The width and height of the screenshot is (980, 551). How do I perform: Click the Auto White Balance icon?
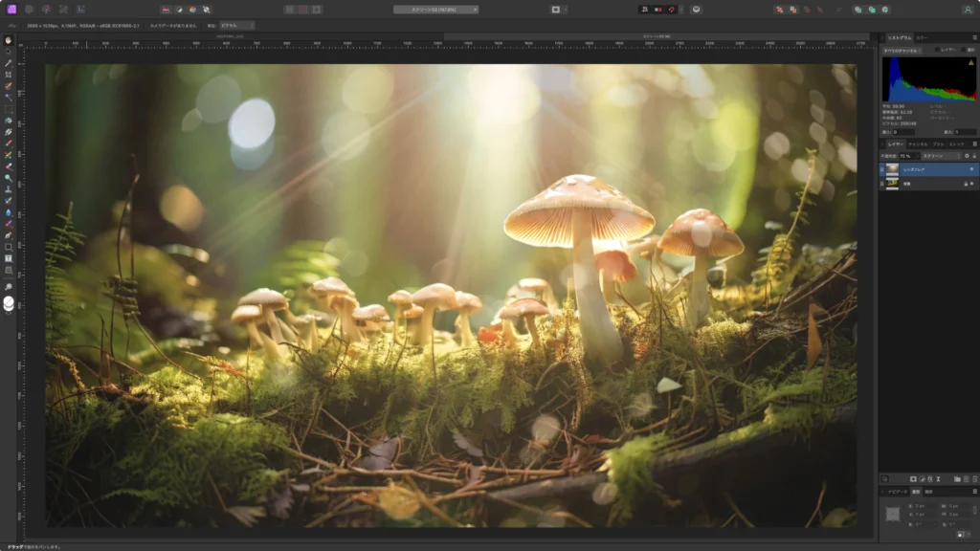[x=206, y=9]
